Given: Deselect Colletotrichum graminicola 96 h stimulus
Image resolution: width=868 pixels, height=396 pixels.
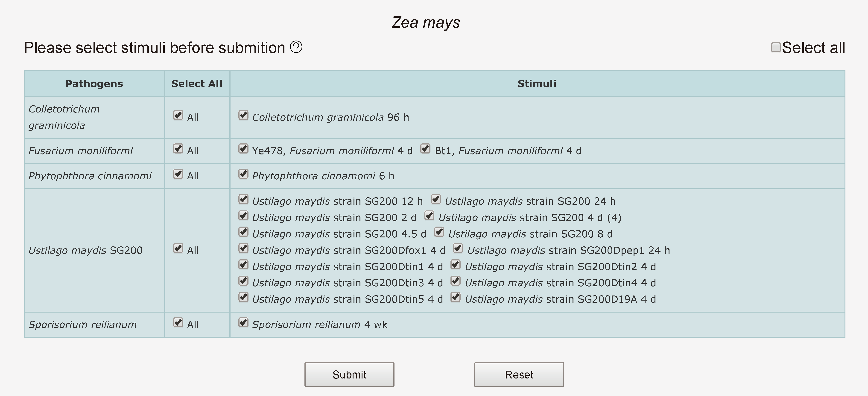Looking at the screenshot, I should (243, 115).
